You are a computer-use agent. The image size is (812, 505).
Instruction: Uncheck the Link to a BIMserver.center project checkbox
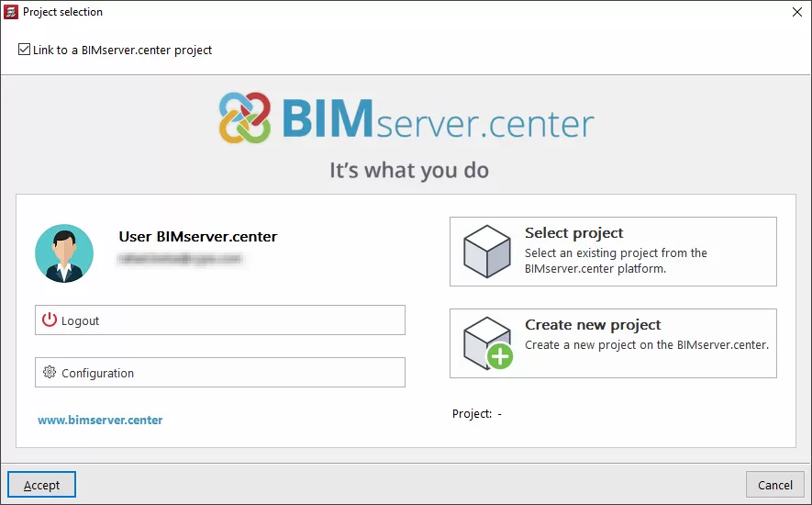pyautogui.click(x=24, y=50)
